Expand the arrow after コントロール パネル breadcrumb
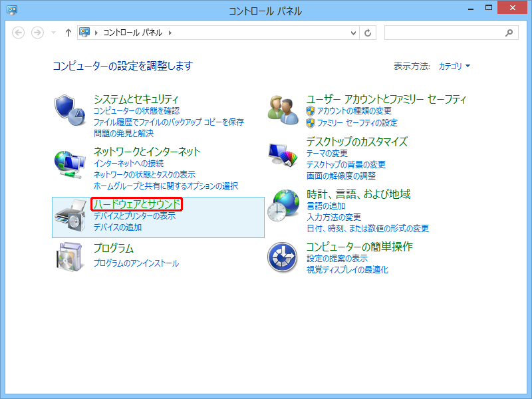532x399 pixels. [x=170, y=33]
